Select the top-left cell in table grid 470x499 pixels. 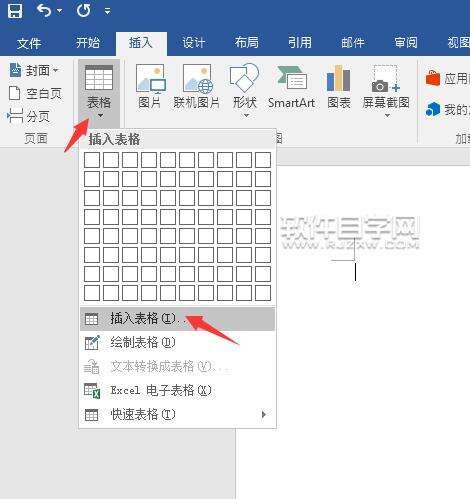pyautogui.click(x=92, y=160)
